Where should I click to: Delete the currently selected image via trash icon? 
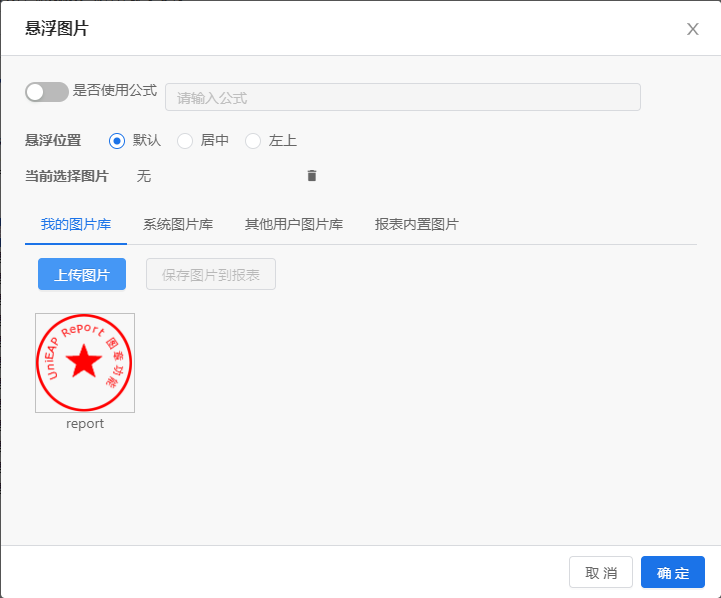pos(312,176)
